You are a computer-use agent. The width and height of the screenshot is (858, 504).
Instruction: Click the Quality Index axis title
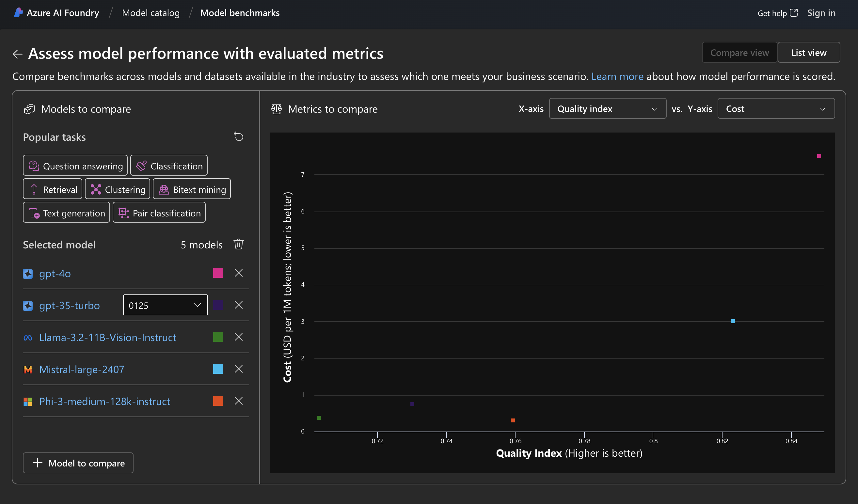(x=569, y=453)
